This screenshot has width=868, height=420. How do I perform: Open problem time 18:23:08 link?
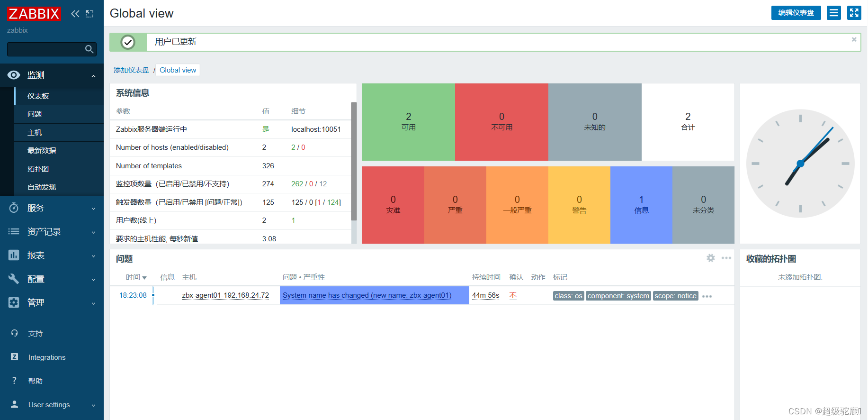133,295
